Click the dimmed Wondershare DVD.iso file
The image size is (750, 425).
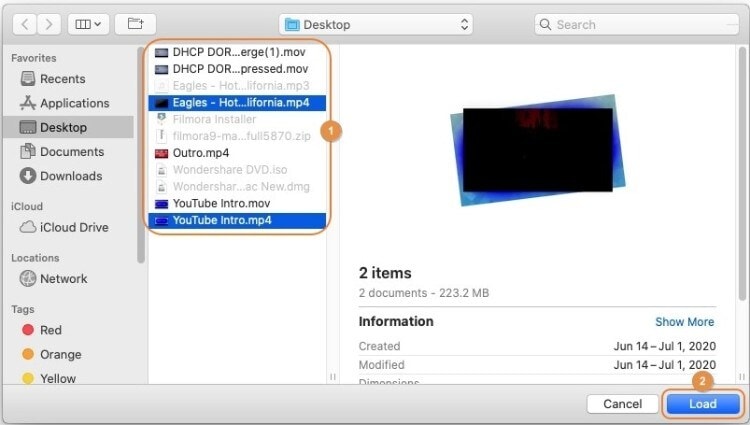pos(237,170)
